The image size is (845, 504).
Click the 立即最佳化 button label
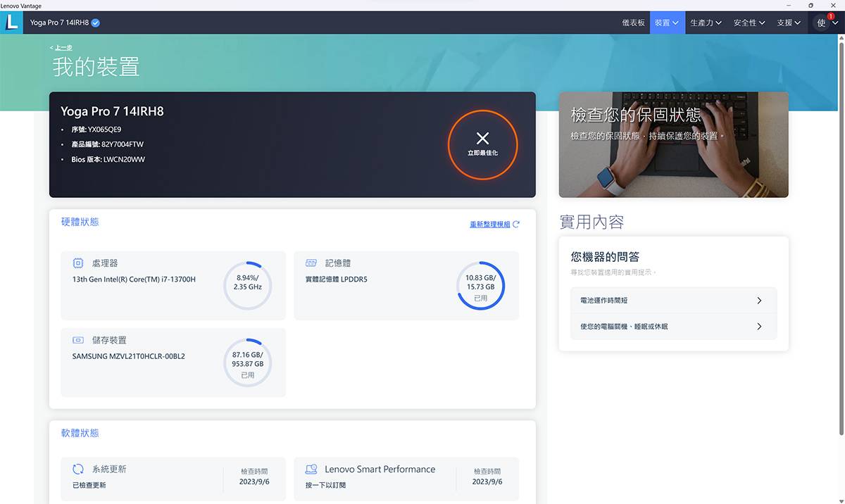482,153
